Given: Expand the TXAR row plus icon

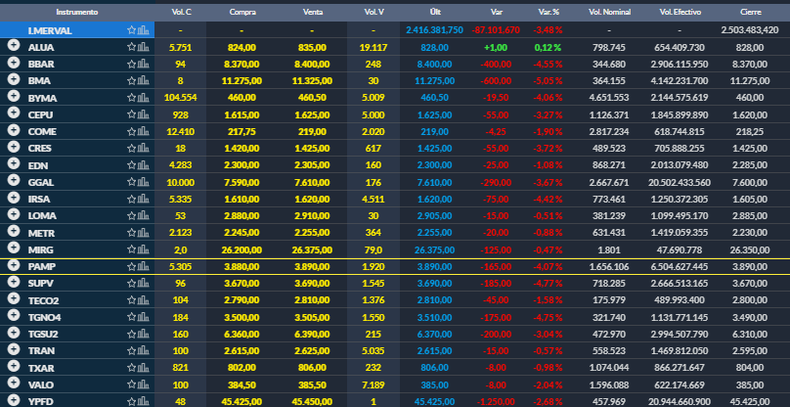Looking at the screenshot, I should [14, 367].
